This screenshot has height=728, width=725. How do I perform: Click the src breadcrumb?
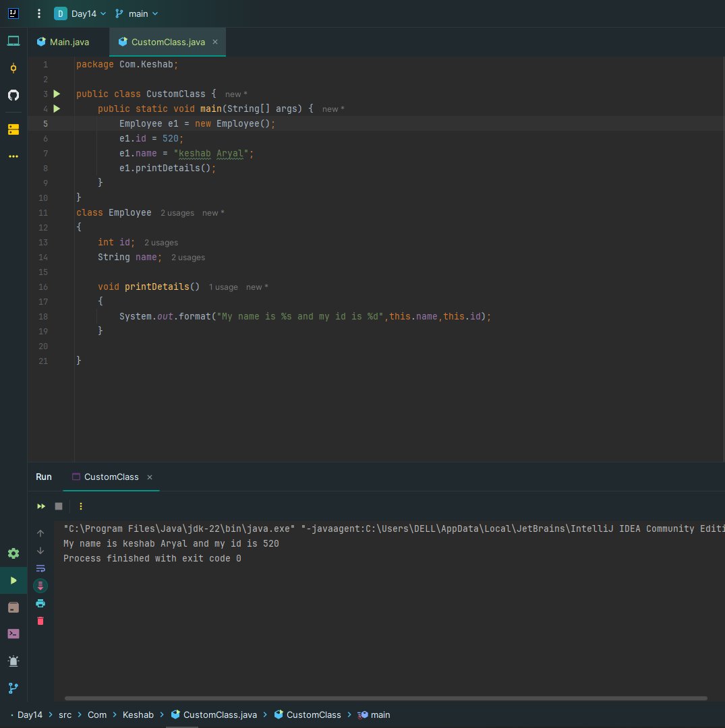click(65, 715)
